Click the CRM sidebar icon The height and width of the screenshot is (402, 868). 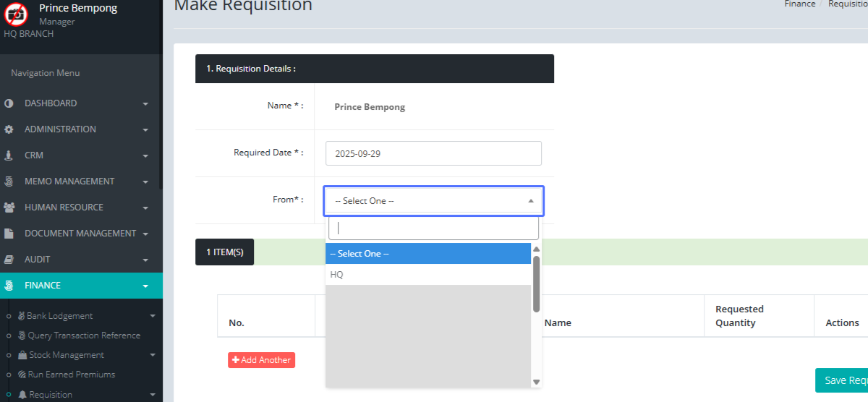point(9,155)
